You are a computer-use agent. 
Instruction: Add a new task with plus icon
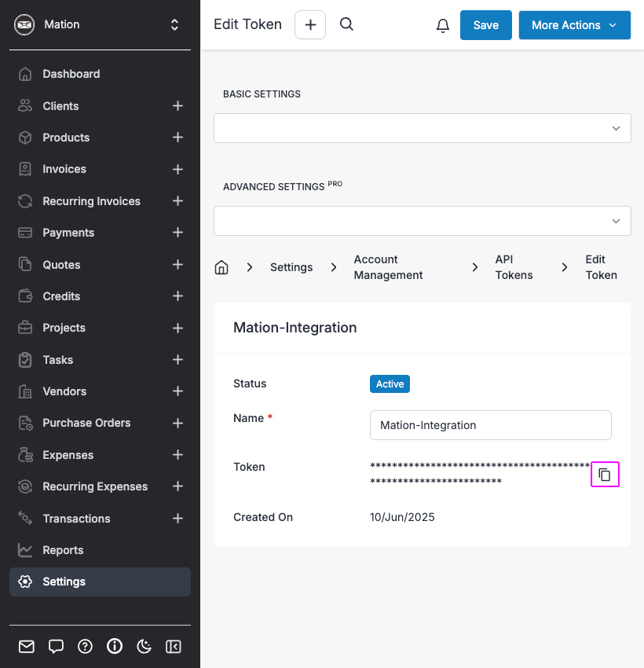click(x=178, y=360)
